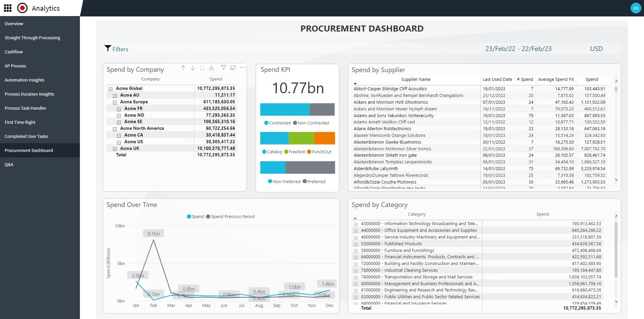Open Spend by Company in focus mode
Image resolution: width=644 pixels, height=319 pixels.
coord(233,68)
